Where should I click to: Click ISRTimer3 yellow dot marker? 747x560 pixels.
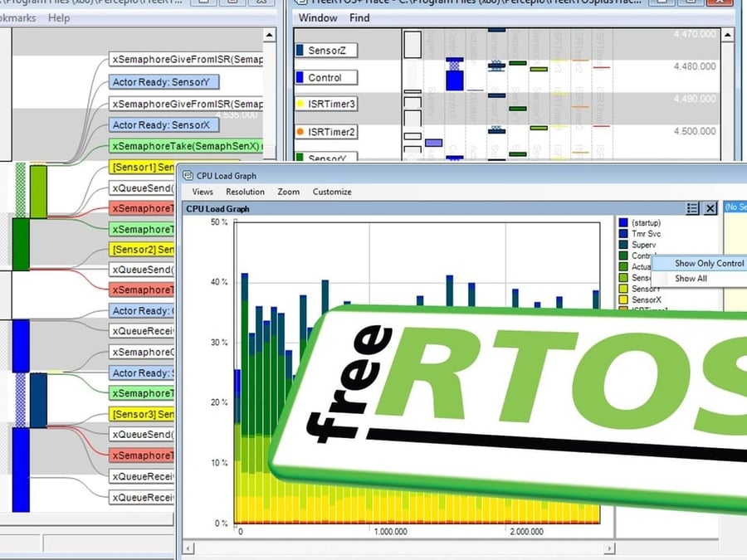tap(300, 104)
